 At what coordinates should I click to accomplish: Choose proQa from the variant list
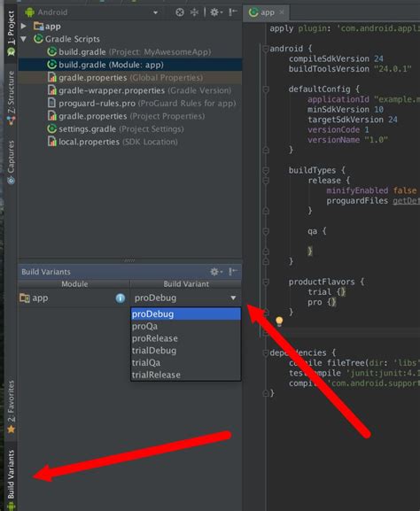pos(185,326)
